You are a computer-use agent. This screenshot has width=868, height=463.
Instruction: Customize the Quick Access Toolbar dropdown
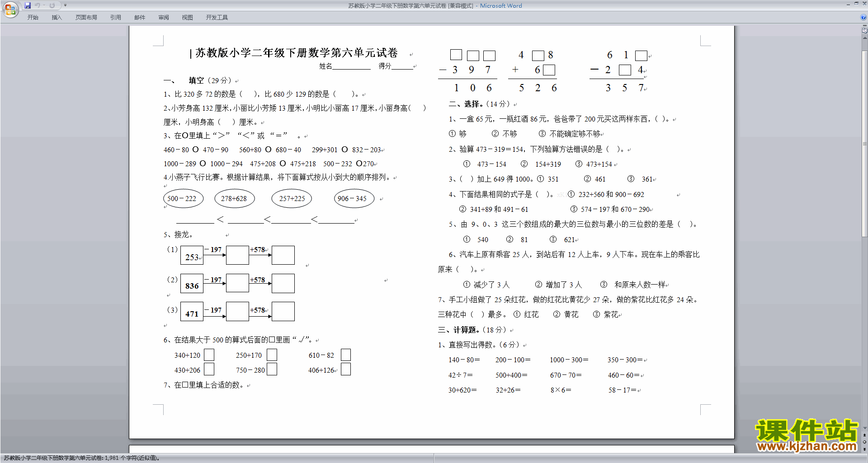[x=65, y=5]
